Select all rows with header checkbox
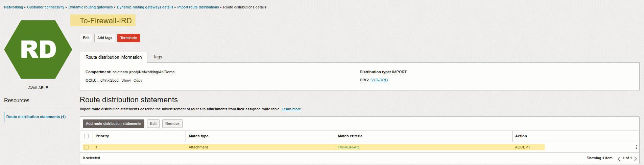644x165 pixels. click(x=87, y=136)
